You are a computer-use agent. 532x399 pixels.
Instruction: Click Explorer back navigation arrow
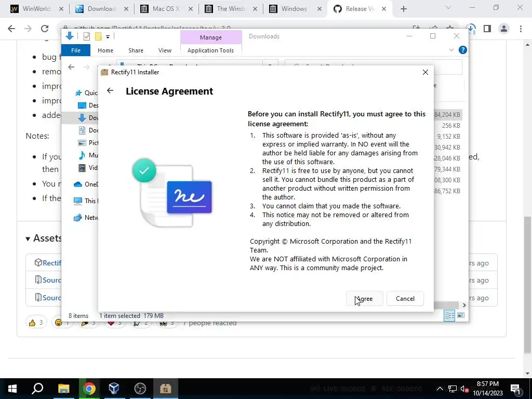(71, 67)
